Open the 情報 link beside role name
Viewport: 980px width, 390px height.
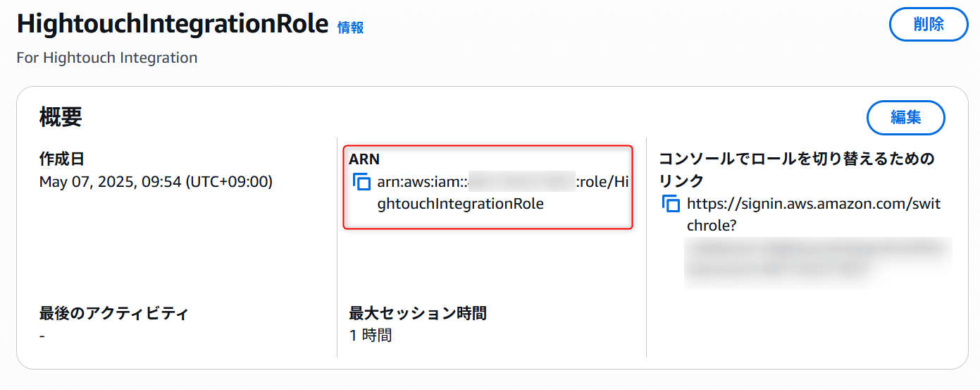pos(351,28)
